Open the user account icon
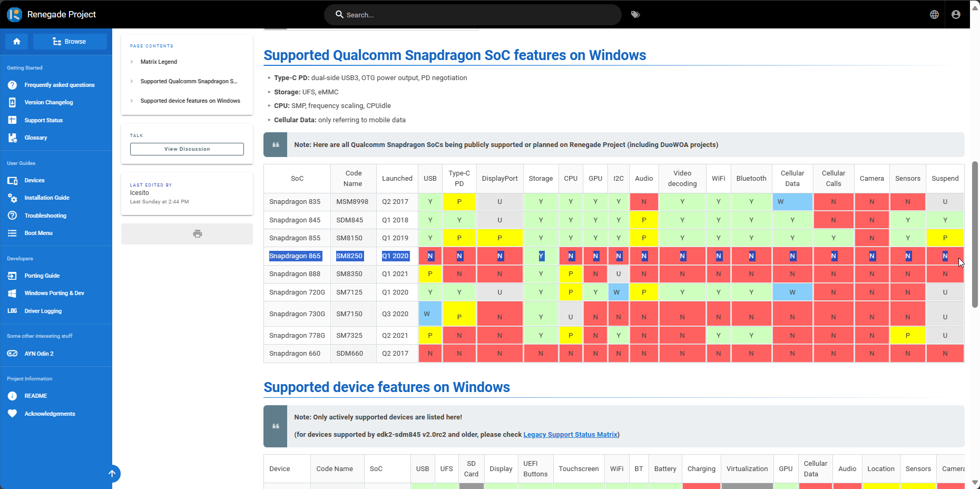 click(956, 15)
